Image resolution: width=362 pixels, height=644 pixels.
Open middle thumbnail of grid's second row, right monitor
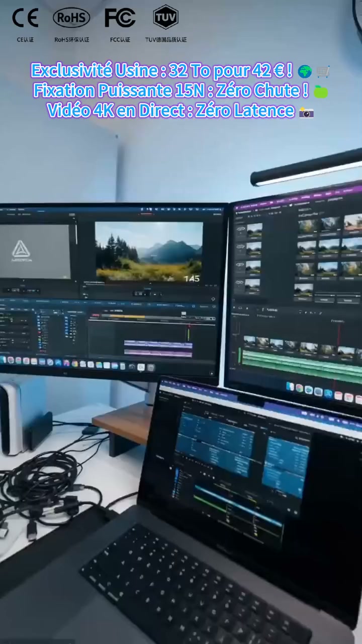tap(329, 246)
